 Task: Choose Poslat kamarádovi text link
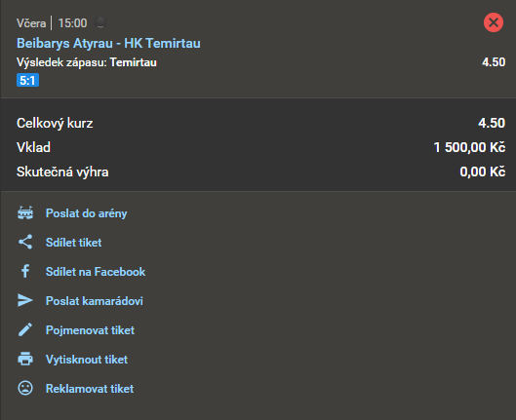point(95,301)
